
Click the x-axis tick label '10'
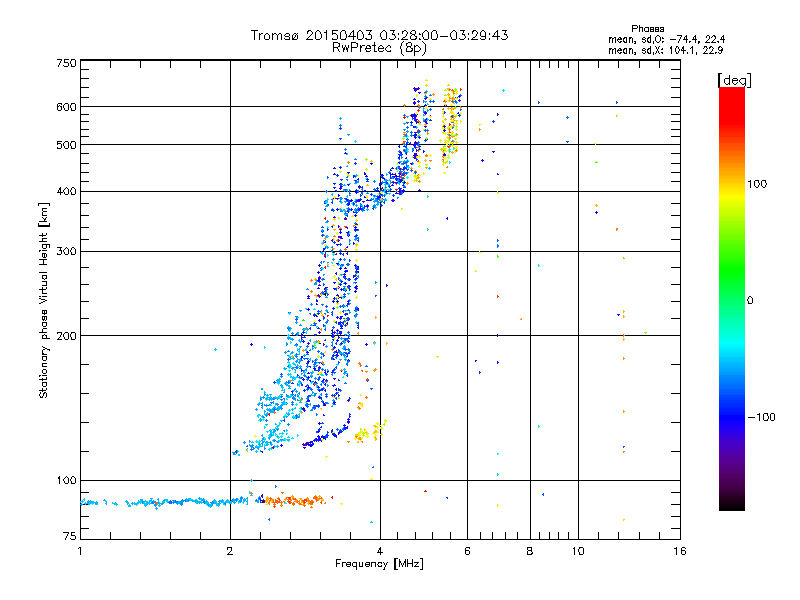point(578,551)
